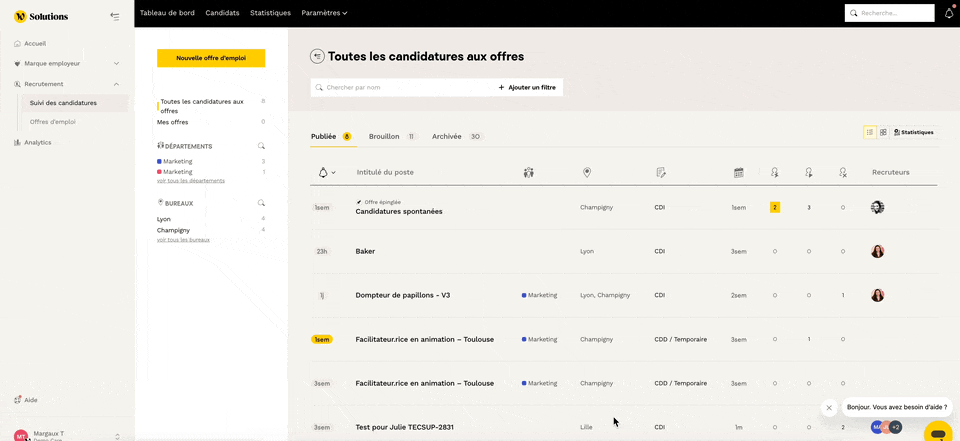This screenshot has width=960, height=441.
Task: Click the contract type column header icon
Action: click(661, 172)
